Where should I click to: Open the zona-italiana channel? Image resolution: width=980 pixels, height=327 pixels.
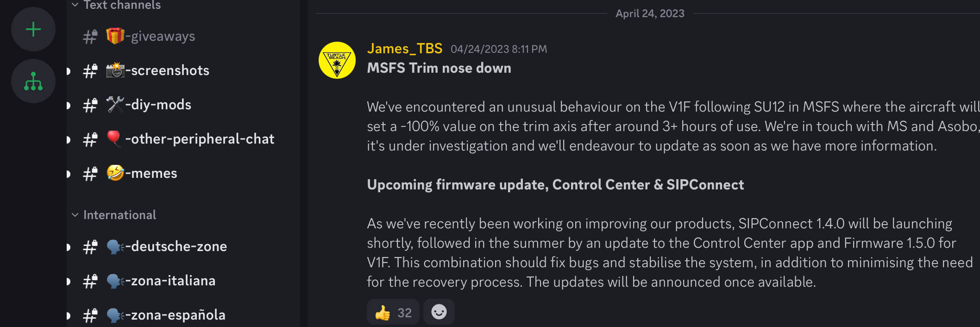[x=183, y=281]
